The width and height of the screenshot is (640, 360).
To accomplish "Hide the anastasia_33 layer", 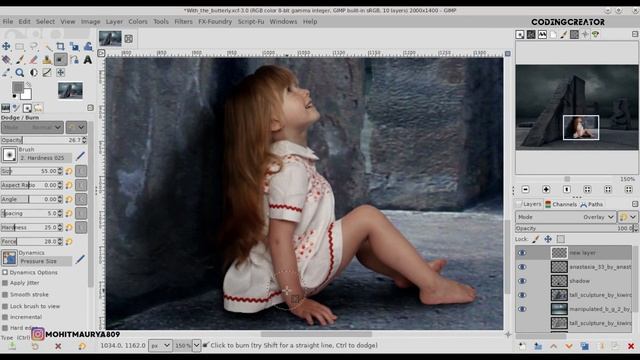I will coord(522,267).
